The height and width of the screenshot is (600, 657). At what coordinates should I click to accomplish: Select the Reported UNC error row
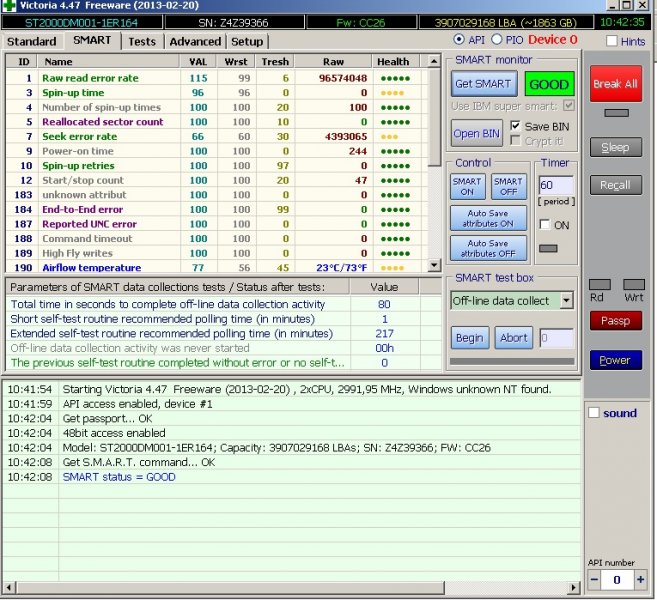click(217, 224)
